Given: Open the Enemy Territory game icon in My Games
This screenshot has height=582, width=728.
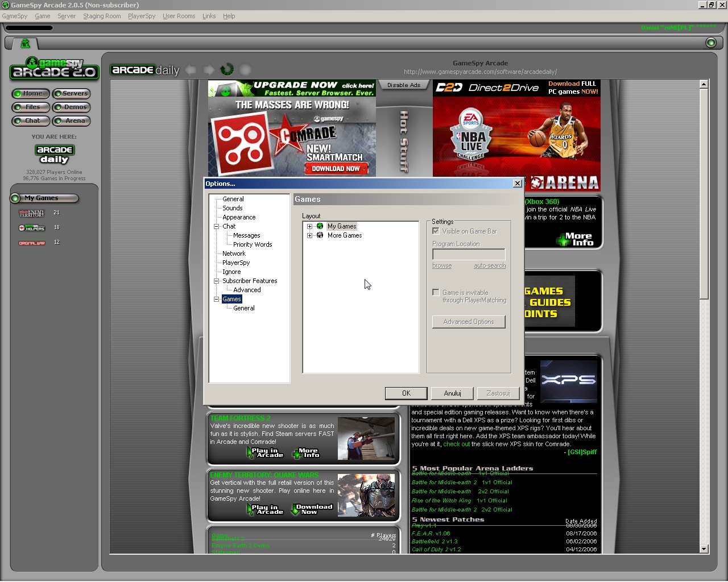Looking at the screenshot, I should (32, 213).
